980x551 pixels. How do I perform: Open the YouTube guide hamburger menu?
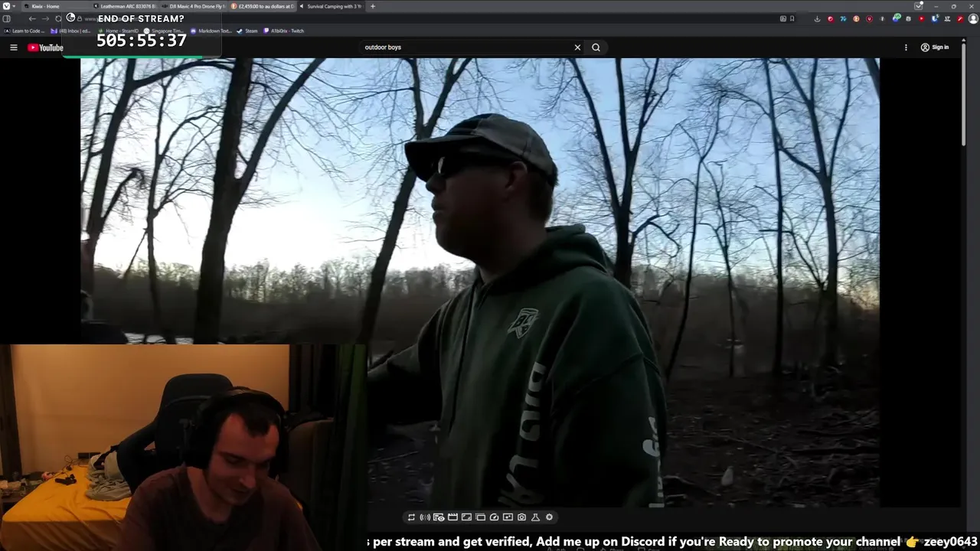click(13, 47)
